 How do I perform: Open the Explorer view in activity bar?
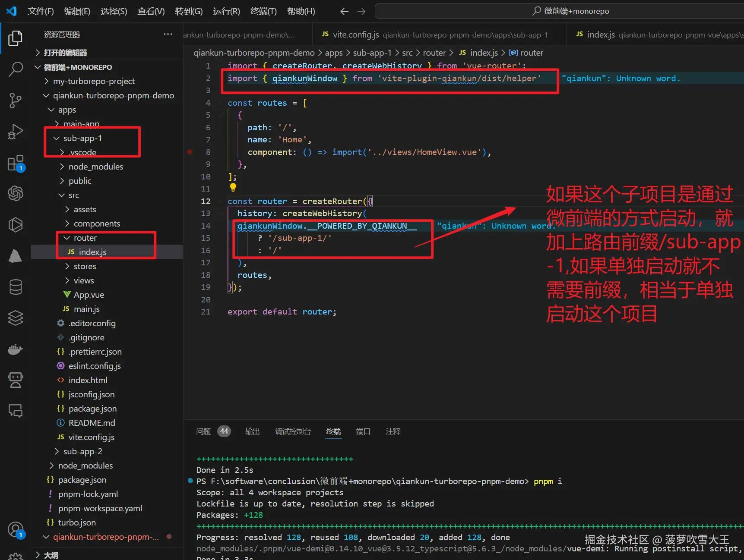(16, 38)
